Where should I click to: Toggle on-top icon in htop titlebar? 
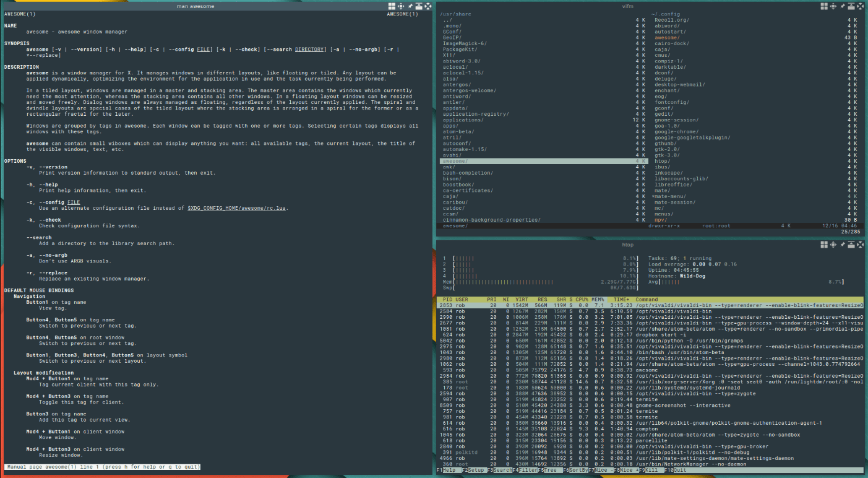click(851, 245)
